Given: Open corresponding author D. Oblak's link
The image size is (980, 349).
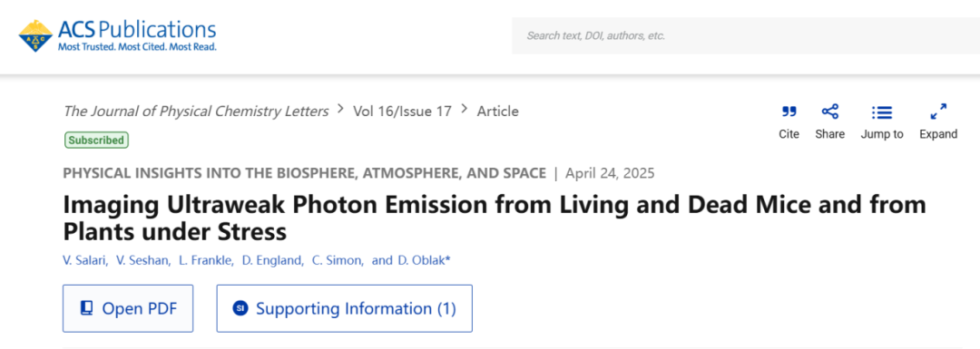Looking at the screenshot, I should 424,261.
